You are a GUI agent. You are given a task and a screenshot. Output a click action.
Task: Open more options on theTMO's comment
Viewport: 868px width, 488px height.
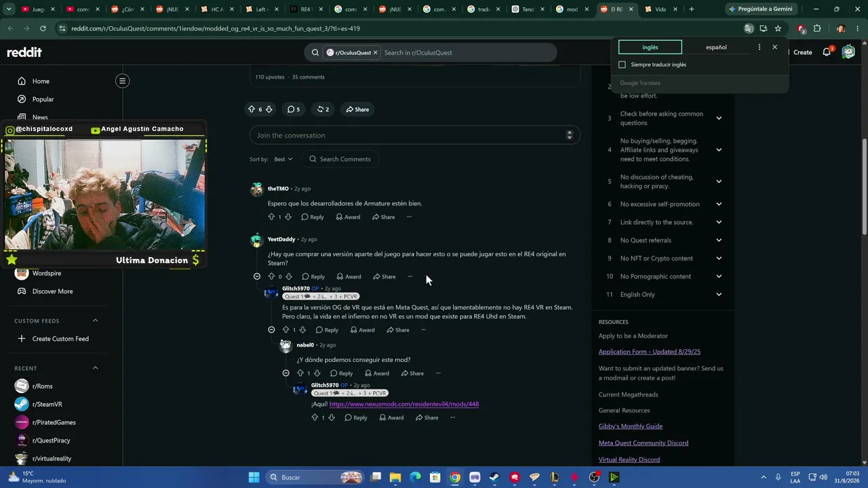tap(409, 217)
